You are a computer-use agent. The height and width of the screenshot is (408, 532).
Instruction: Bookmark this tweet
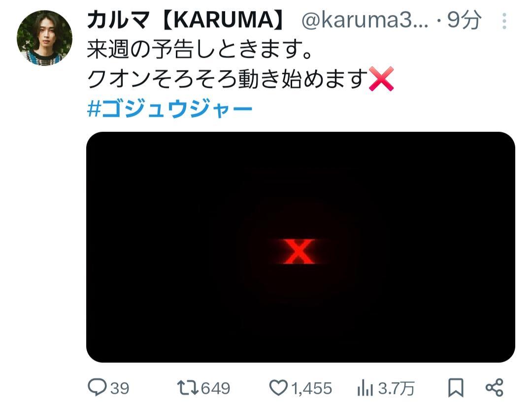pyautogui.click(x=455, y=388)
